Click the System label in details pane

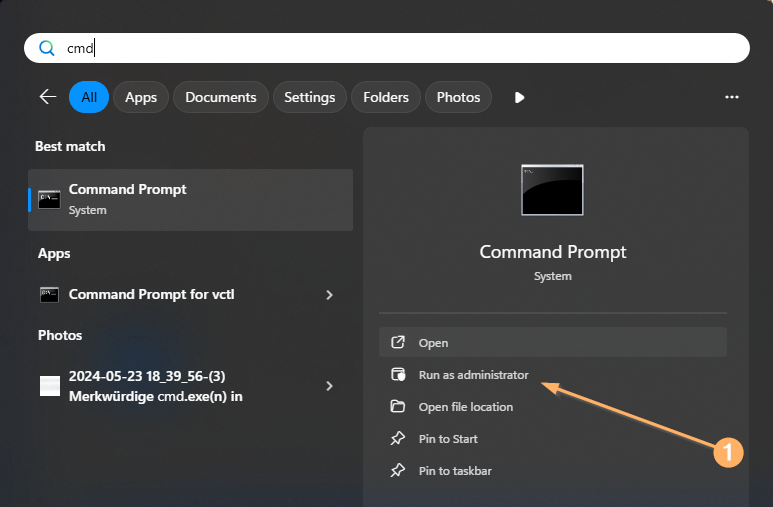point(553,276)
